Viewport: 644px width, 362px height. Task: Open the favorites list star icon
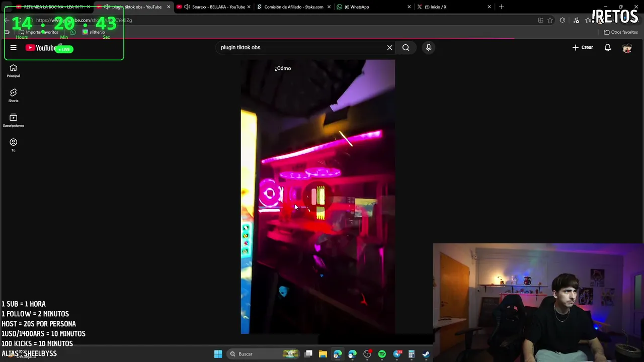pos(588,20)
